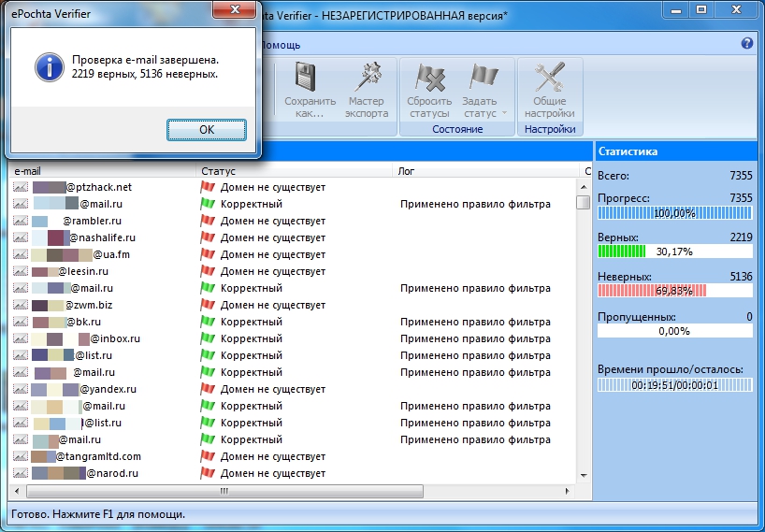
Task: Click the horizontal scroll left arrow
Action: [17, 491]
